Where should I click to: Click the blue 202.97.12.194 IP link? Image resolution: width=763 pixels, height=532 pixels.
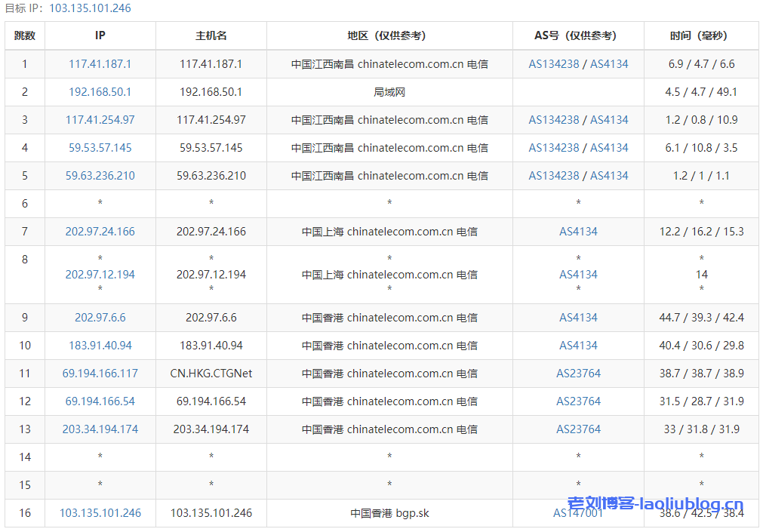[x=100, y=275]
